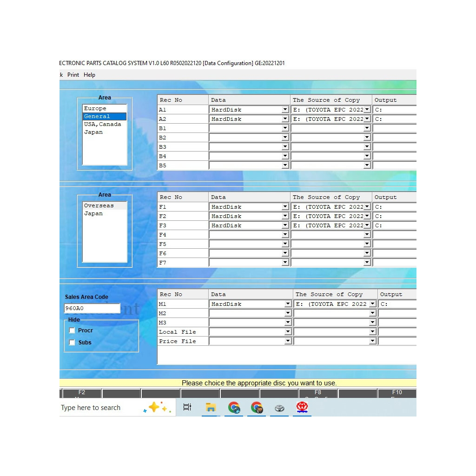The image size is (476, 476).
Task: Open the Chrome icon with avatar badge
Action: point(257,407)
